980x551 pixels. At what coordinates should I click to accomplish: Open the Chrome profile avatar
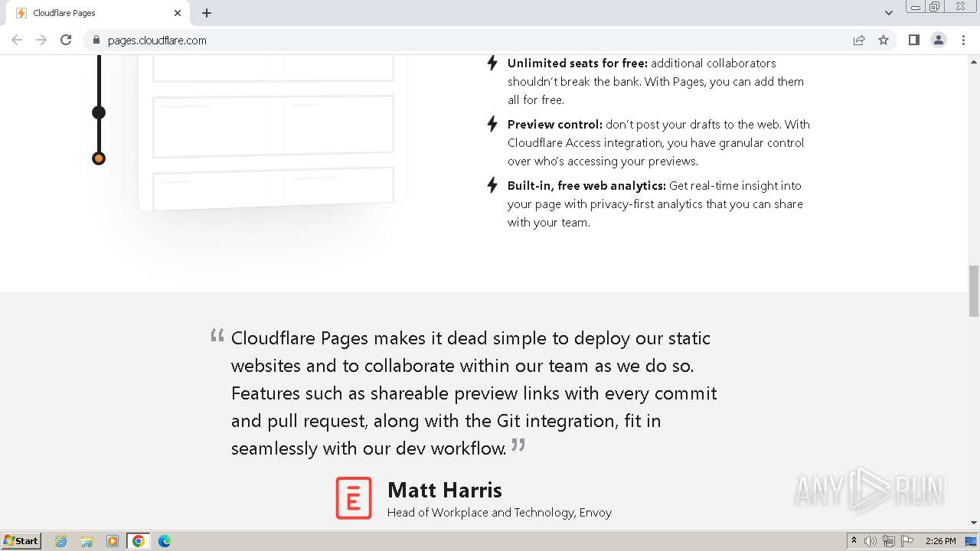[939, 40]
